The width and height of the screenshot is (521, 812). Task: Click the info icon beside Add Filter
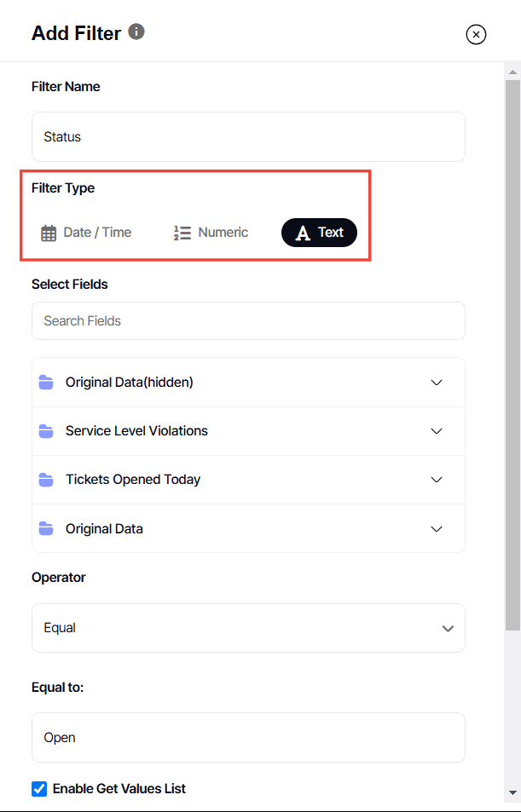pyautogui.click(x=136, y=32)
